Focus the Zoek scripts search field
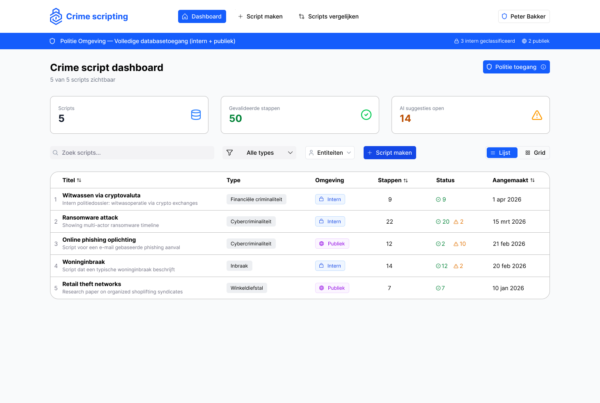 coord(132,153)
